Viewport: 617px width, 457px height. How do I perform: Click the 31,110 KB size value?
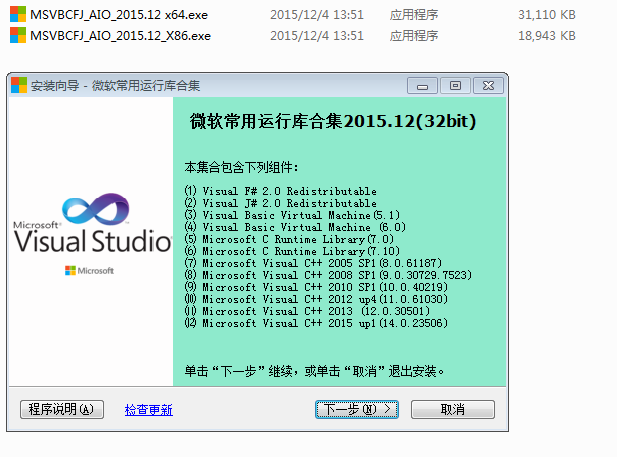(547, 15)
